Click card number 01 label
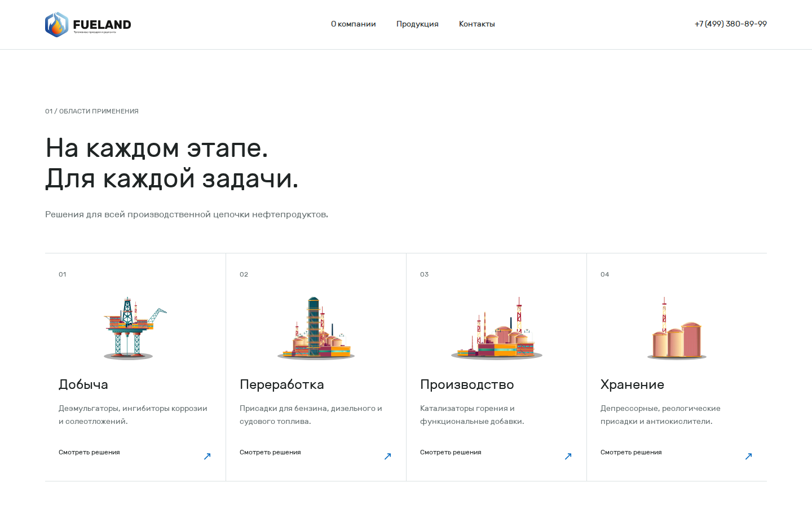The height and width of the screenshot is (508, 812). click(x=63, y=274)
